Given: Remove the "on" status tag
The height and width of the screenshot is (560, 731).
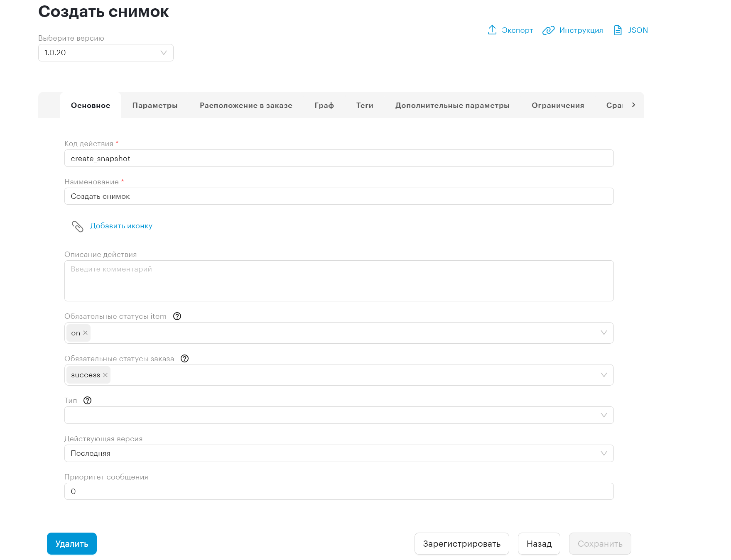Looking at the screenshot, I should 85,333.
